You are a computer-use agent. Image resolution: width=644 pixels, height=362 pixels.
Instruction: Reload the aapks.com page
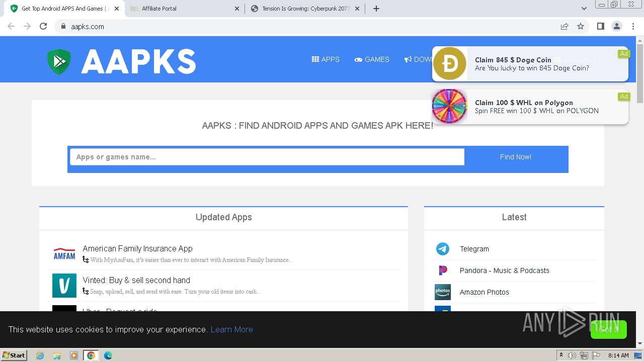(43, 26)
